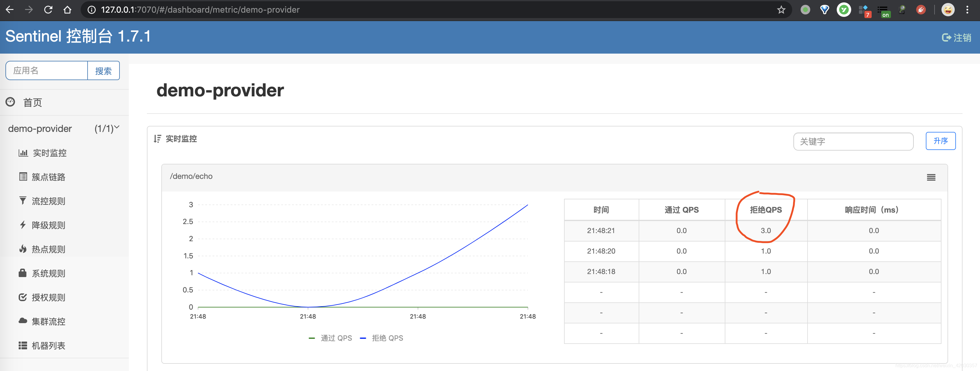This screenshot has height=371, width=980.
Task: Click the flame icon beside 热点规则
Action: [23, 249]
